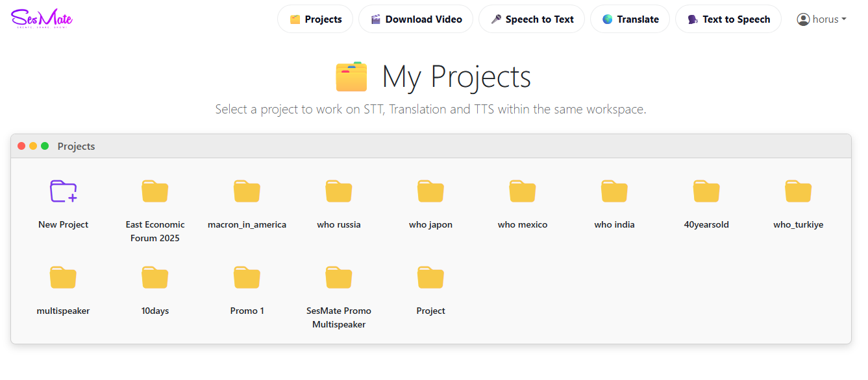Open the who russia project
This screenshot has height=380, width=868.
[338, 191]
